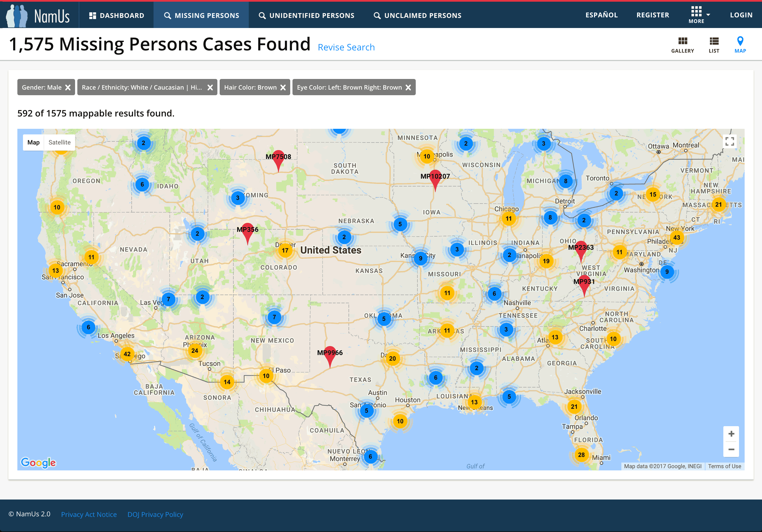762x532 pixels.
Task: Open map Terms of Use
Action: [724, 466]
